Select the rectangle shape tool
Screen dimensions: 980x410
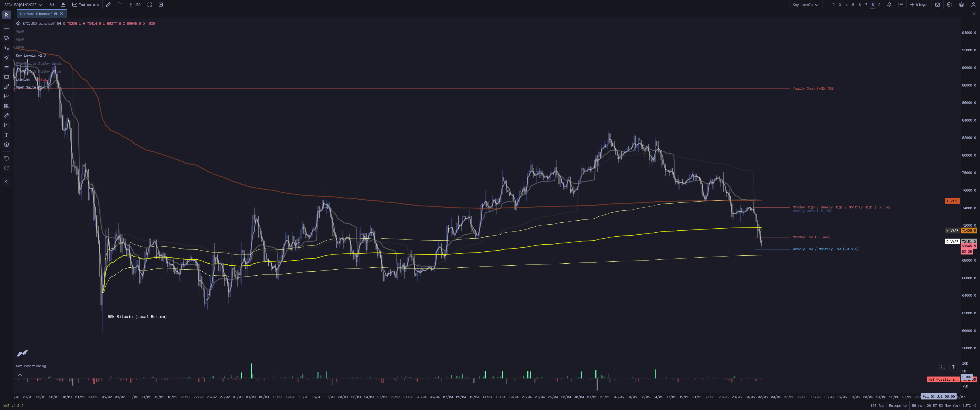[7, 77]
